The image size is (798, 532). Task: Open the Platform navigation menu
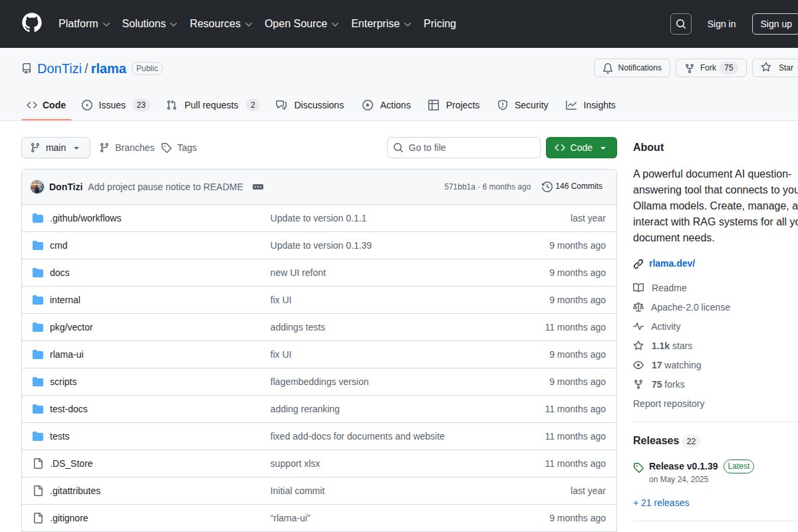[x=84, y=24]
